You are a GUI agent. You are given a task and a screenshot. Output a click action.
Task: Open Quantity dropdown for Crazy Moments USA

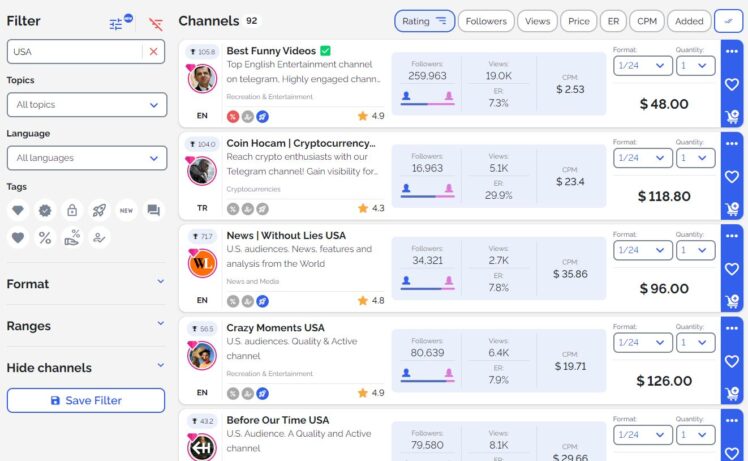[696, 343]
